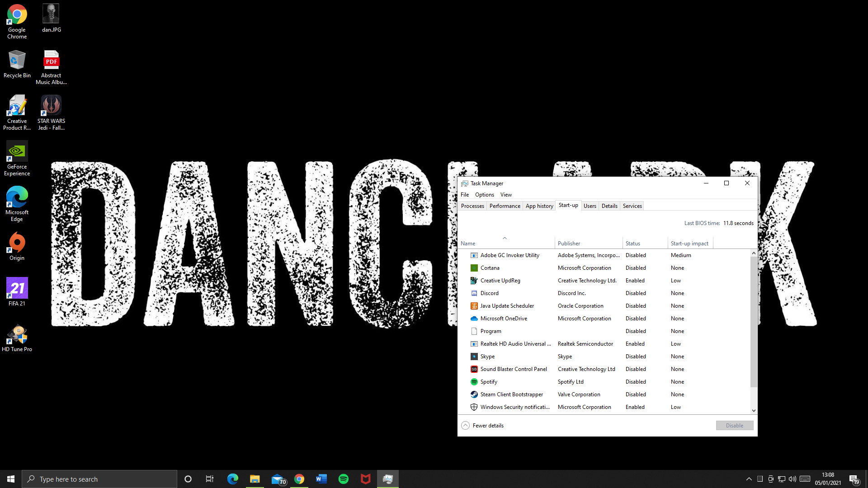Sort list by the Status column header
Viewport: 868px width, 488px height.
click(x=645, y=243)
